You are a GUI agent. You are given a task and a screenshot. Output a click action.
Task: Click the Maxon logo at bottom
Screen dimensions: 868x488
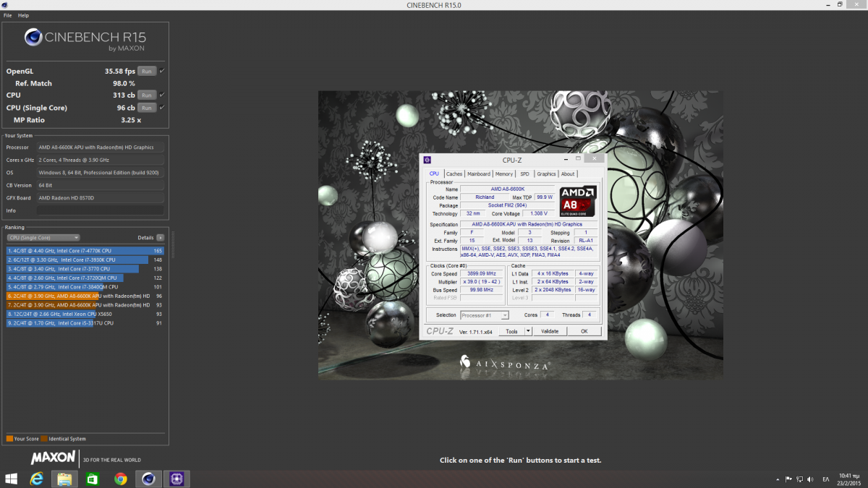tap(53, 458)
